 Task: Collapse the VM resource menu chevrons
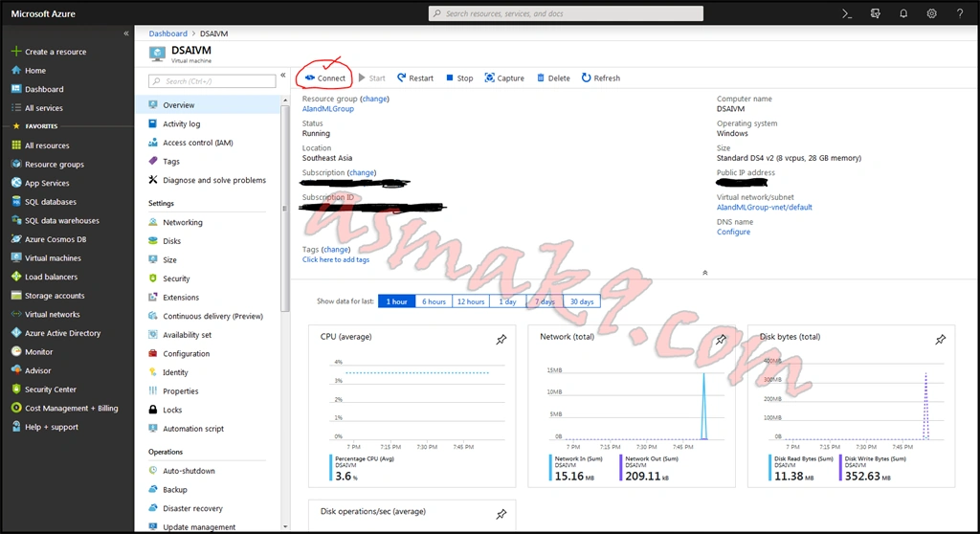(x=282, y=75)
